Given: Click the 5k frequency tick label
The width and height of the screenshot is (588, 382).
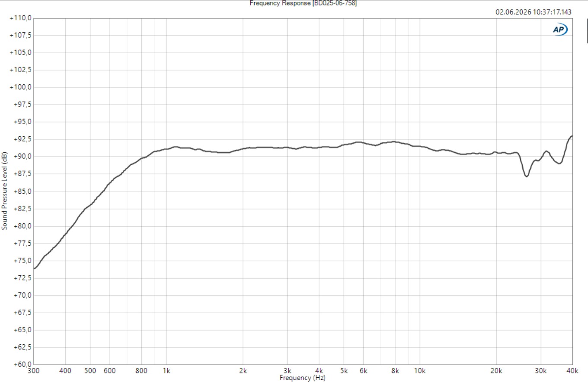Looking at the screenshot, I should tap(344, 371).
